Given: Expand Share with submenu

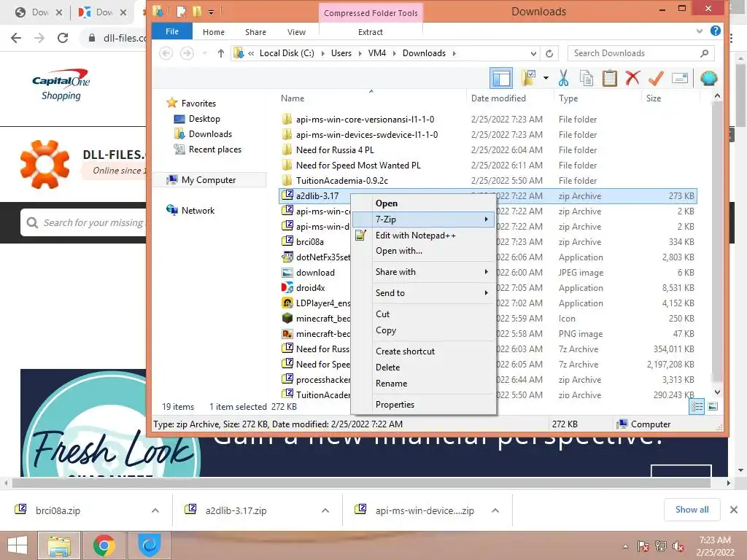Looking at the screenshot, I should coord(423,272).
